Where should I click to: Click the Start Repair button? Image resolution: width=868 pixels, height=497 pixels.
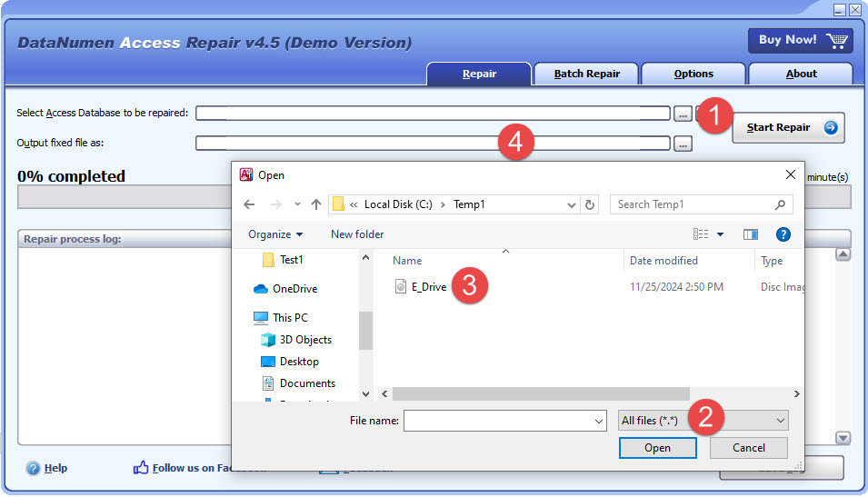(x=788, y=128)
